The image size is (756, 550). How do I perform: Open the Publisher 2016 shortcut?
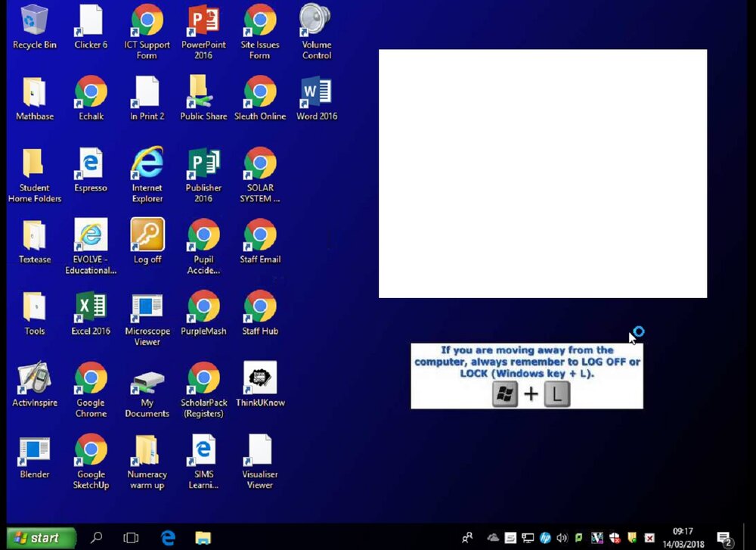203,175
